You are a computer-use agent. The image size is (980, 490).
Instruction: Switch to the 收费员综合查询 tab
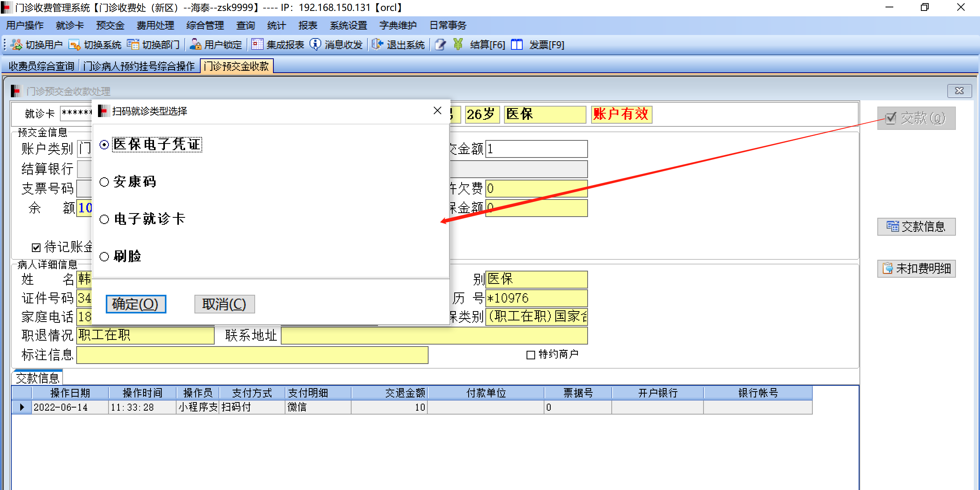click(x=41, y=66)
